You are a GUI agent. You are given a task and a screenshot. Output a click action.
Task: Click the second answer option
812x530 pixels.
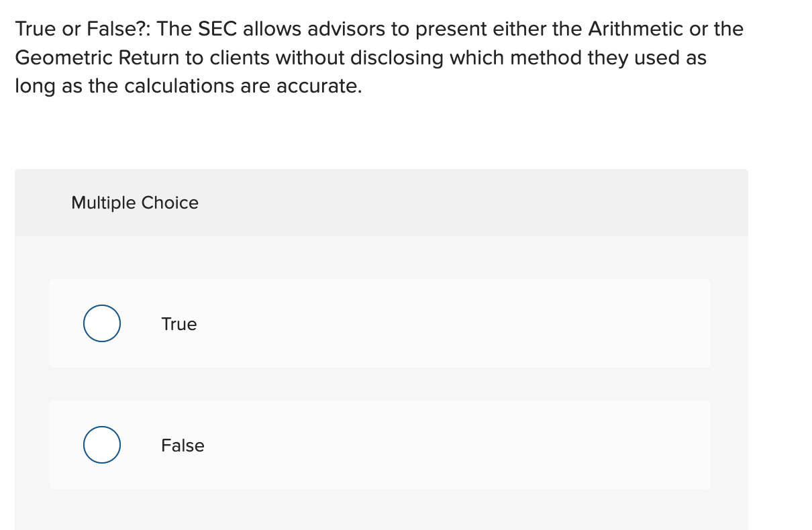[380, 444]
